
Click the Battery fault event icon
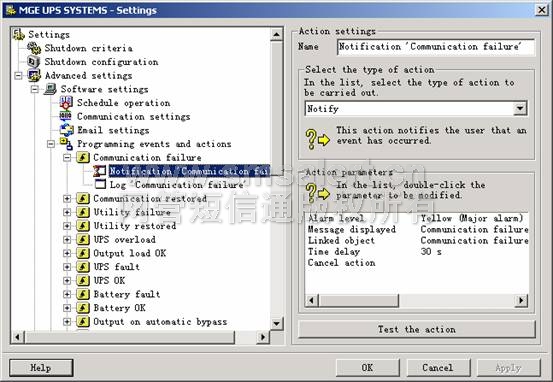pyautogui.click(x=83, y=294)
